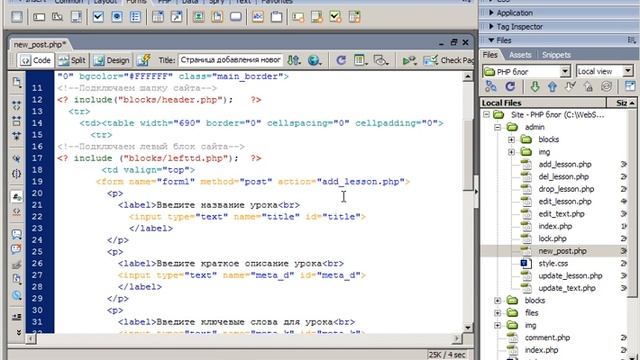The height and width of the screenshot is (360, 640).
Task: Click Select Parent Tag icon
Action: [16, 158]
